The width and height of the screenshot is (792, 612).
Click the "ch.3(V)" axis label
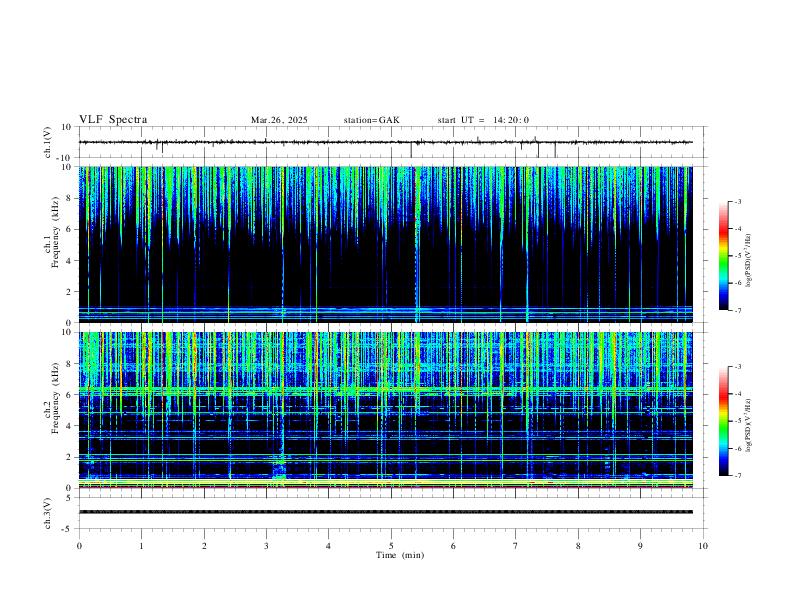(x=48, y=513)
